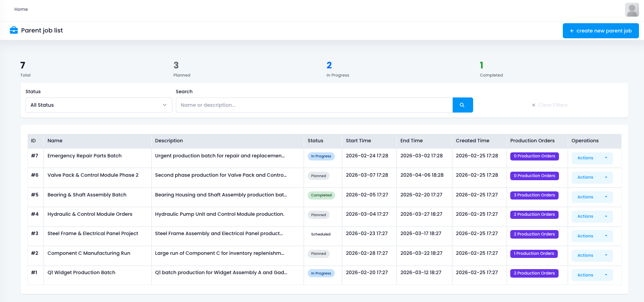
Task: Select Valve Pack & Control Module Phase 2 row
Action: [93, 175]
